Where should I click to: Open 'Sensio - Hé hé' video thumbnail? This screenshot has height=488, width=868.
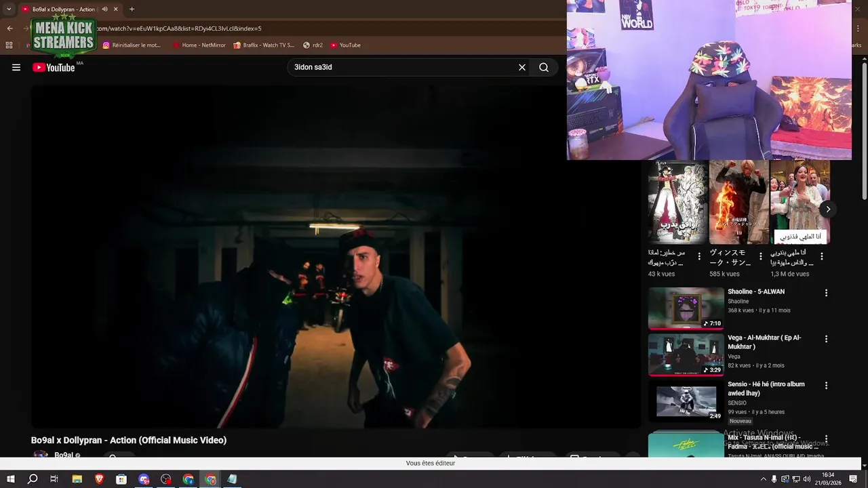(686, 401)
